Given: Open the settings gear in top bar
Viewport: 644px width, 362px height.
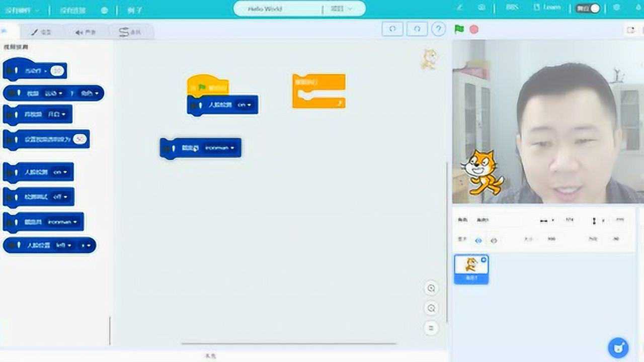Looking at the screenshot, I should click(x=617, y=9).
